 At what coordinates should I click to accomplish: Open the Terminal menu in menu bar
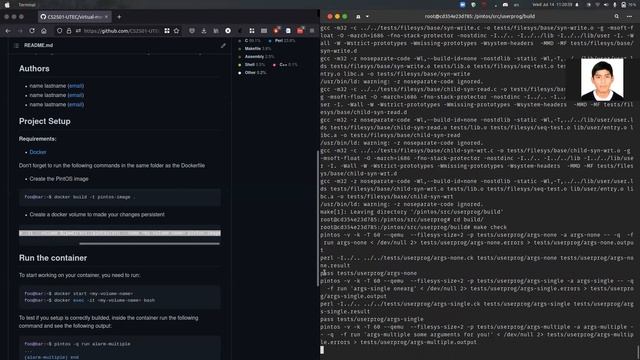[x=27, y=4]
